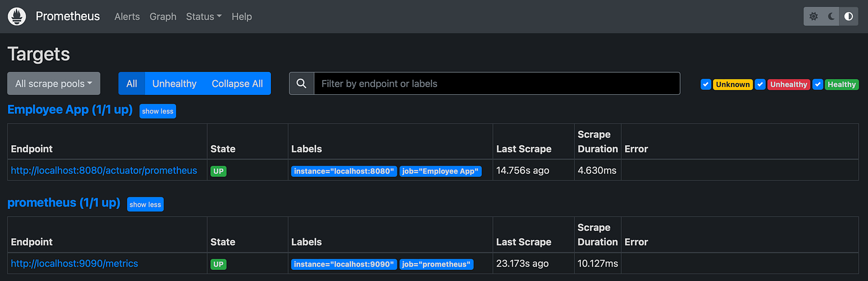
Task: Click the Prometheus flame logo icon
Action: coord(17,17)
